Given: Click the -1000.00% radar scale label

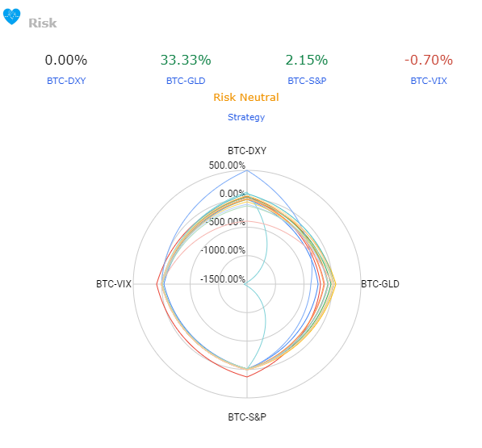Looking at the screenshot, I should click(223, 249).
